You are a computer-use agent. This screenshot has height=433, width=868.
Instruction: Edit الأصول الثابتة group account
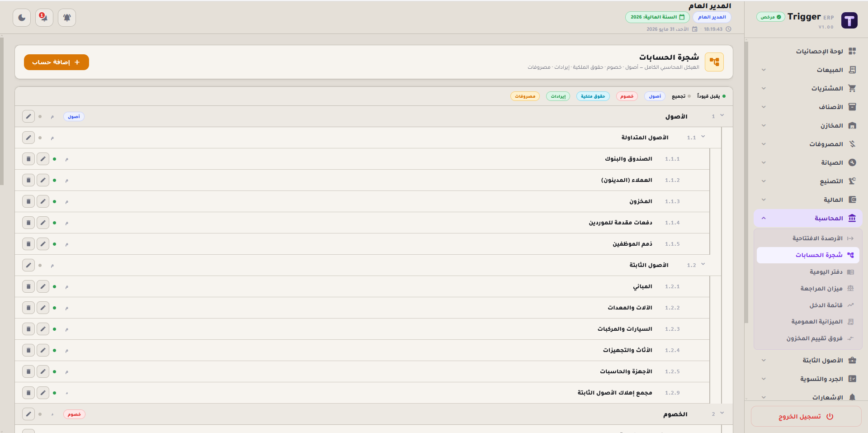28,265
